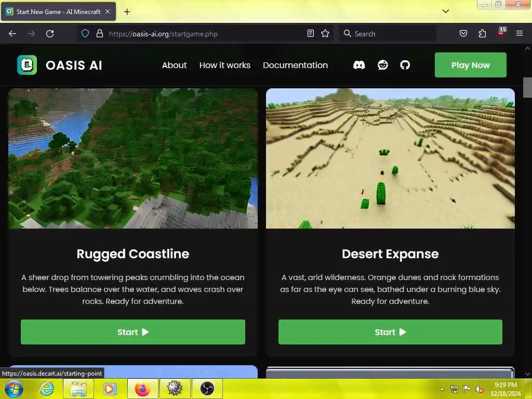Open the extensions puzzle icon

pos(482,33)
